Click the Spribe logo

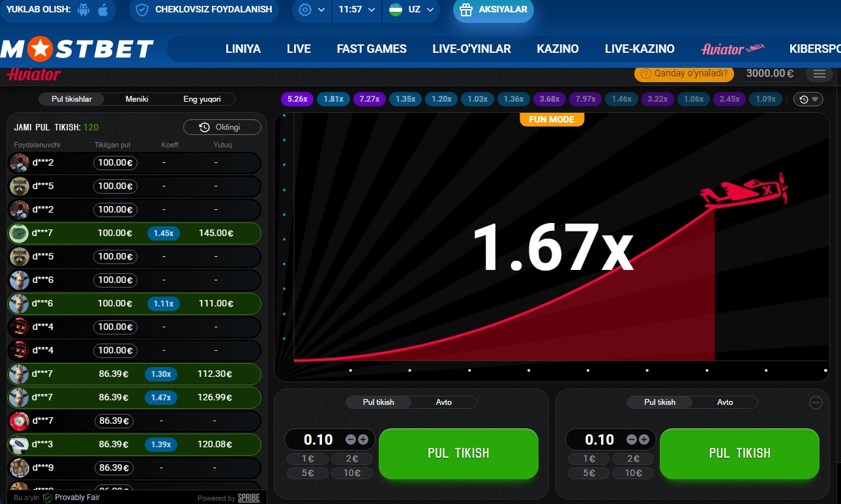point(248,498)
